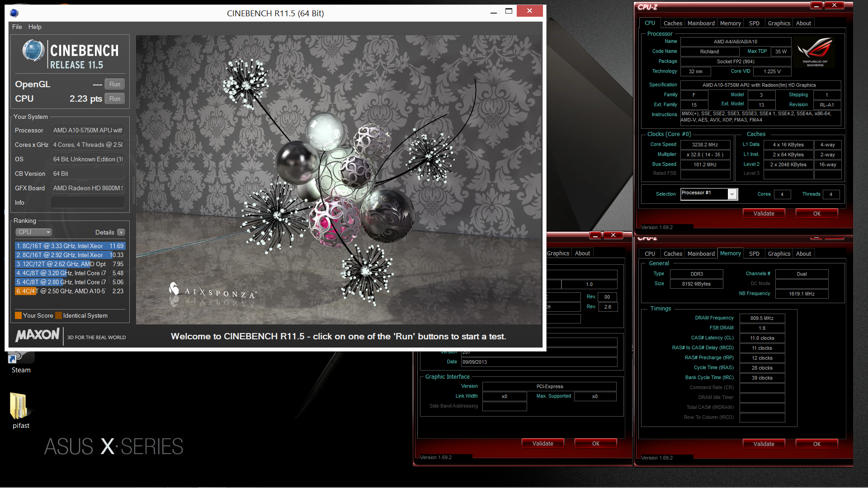Open the CPU ranking dropdown
This screenshot has height=488, width=868.
pyautogui.click(x=34, y=232)
